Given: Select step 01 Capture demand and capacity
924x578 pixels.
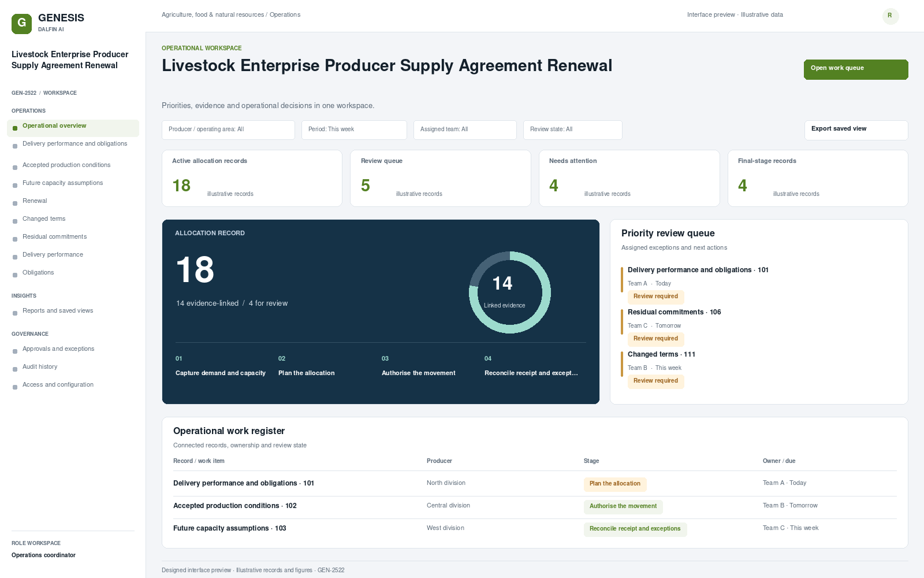Looking at the screenshot, I should tap(221, 366).
